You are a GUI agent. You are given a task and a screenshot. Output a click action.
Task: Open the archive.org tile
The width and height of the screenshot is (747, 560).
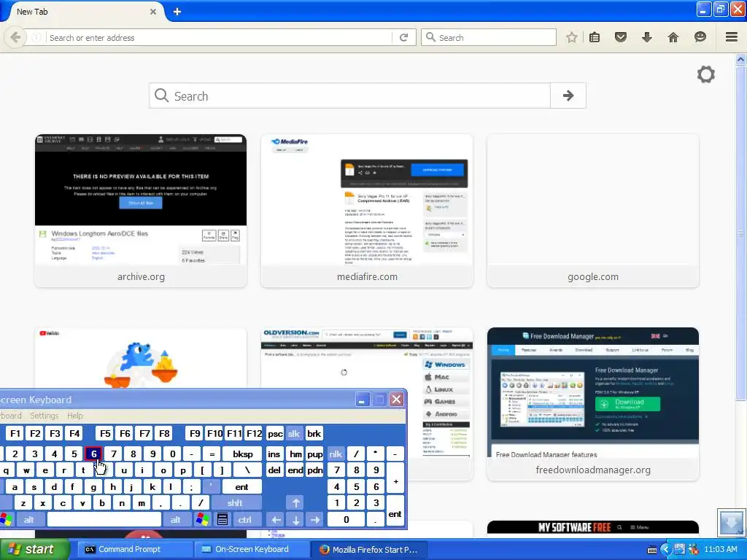tap(141, 211)
